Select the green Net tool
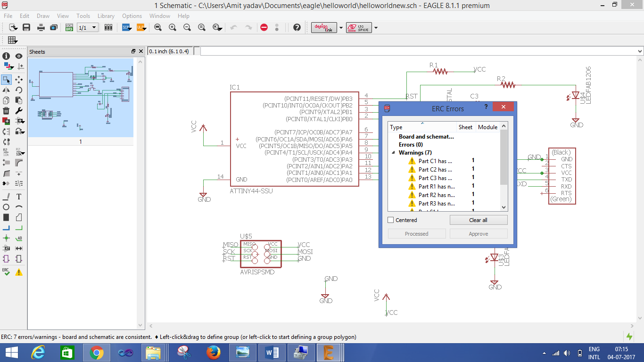The height and width of the screenshot is (362, 644). (x=19, y=228)
